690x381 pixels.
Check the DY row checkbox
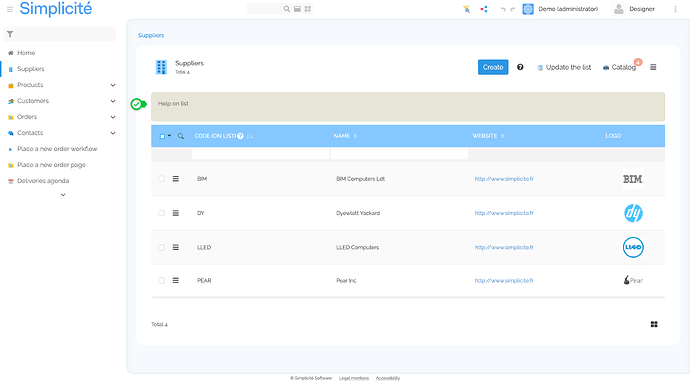(161, 213)
